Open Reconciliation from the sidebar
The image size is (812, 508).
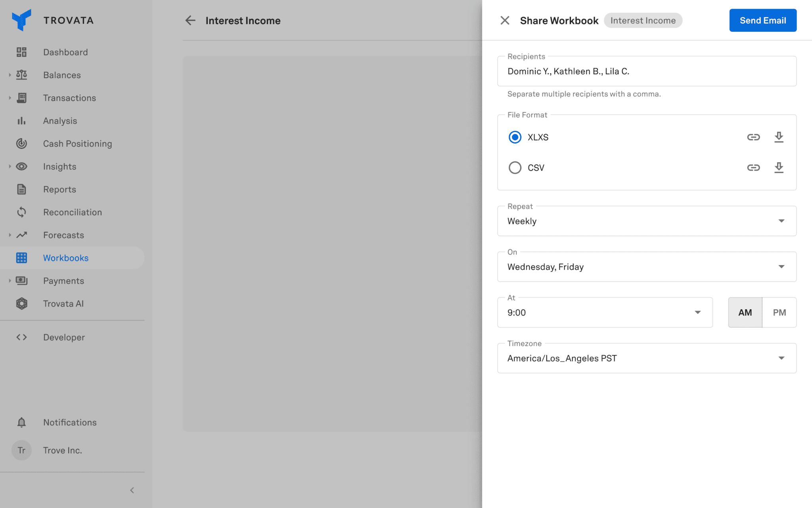(73, 212)
